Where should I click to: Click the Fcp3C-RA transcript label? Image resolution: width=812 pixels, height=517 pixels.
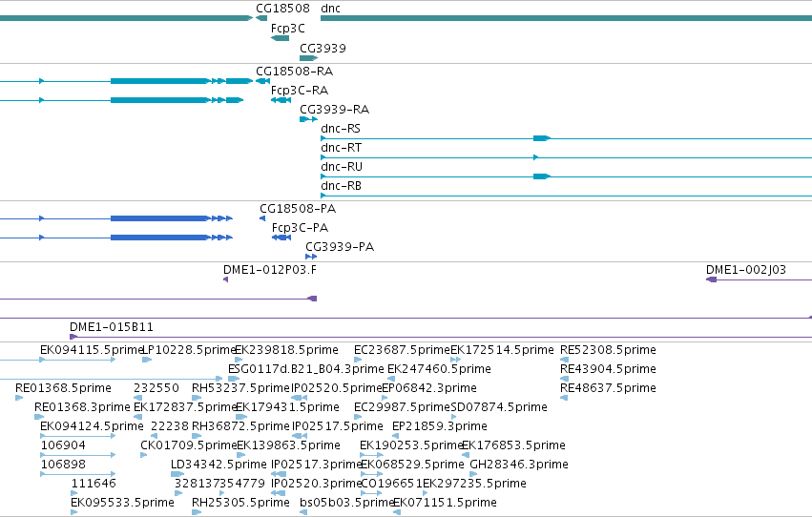point(300,91)
